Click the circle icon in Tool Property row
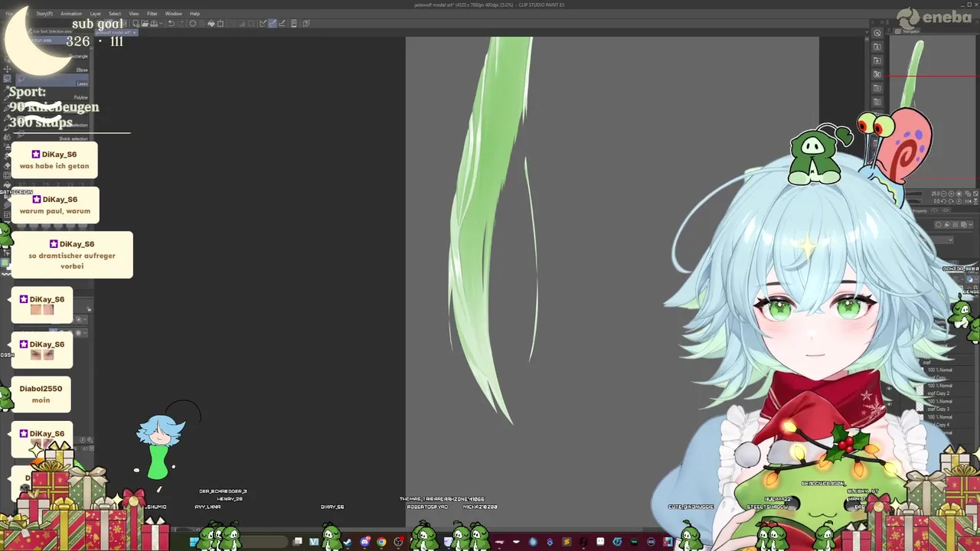 pyautogui.click(x=938, y=225)
